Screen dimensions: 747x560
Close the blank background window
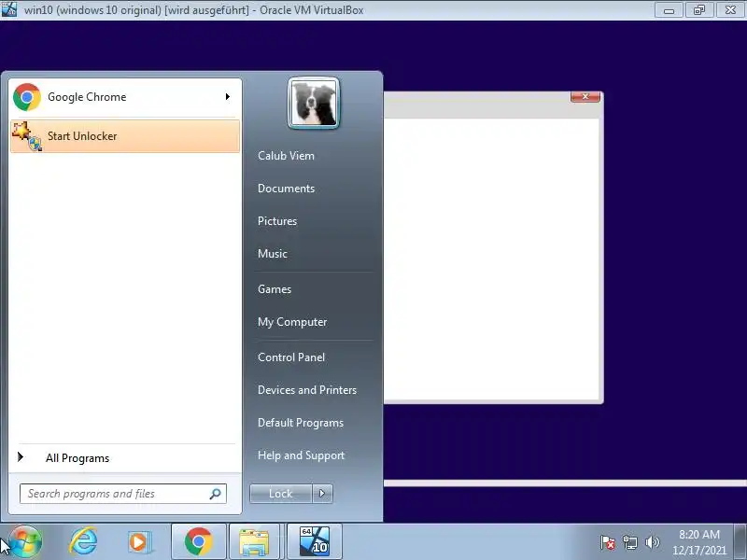coord(585,97)
